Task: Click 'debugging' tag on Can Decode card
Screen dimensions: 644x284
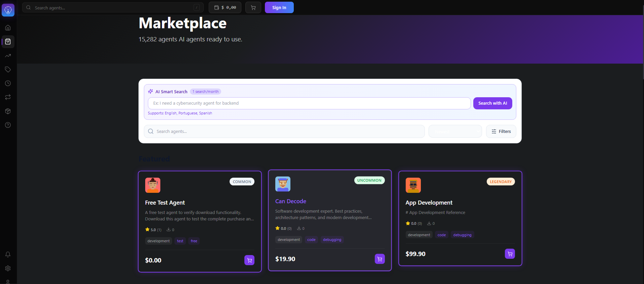Action: 332,240
